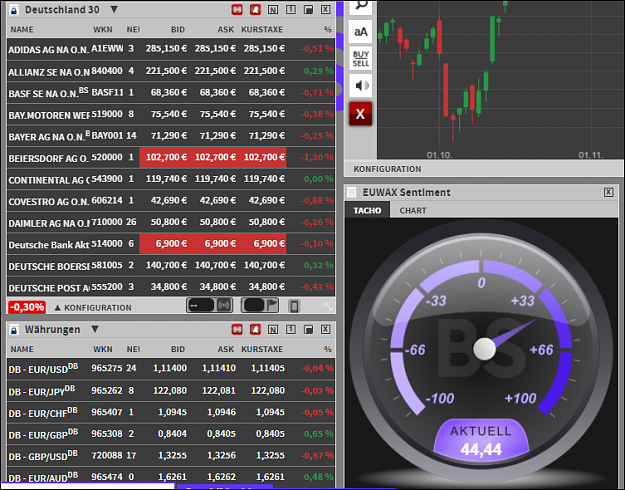The height and width of the screenshot is (490, 625).
Task: Sort Deutschland 30 by ASK column
Action: coord(226,30)
